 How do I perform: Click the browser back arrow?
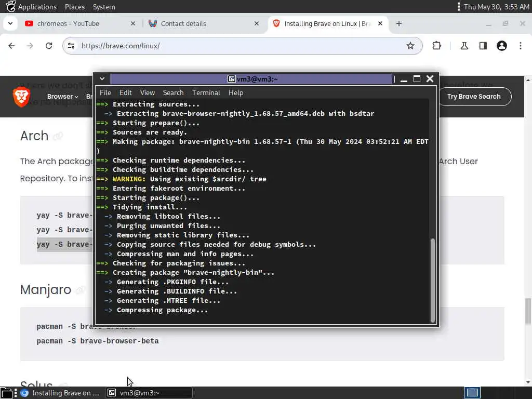click(x=11, y=46)
